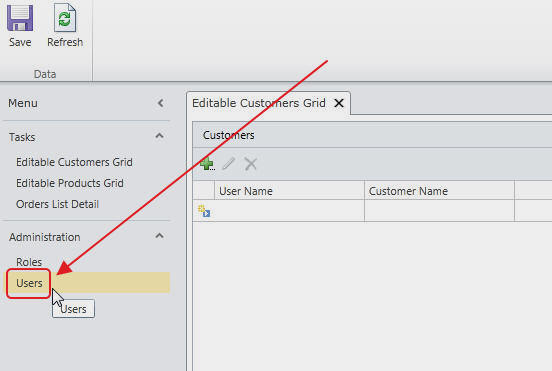Close the Editable Customers Grid tab
This screenshot has height=371, width=552.
(339, 103)
